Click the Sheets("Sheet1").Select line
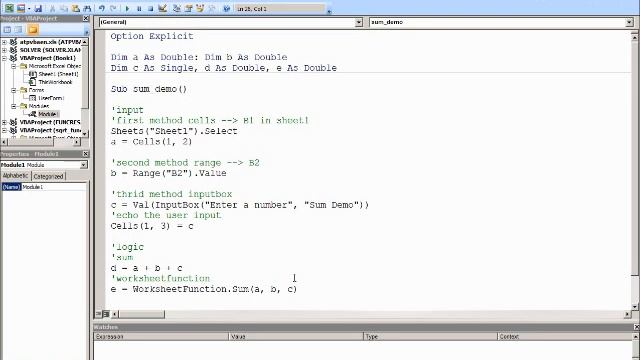 tap(174, 131)
